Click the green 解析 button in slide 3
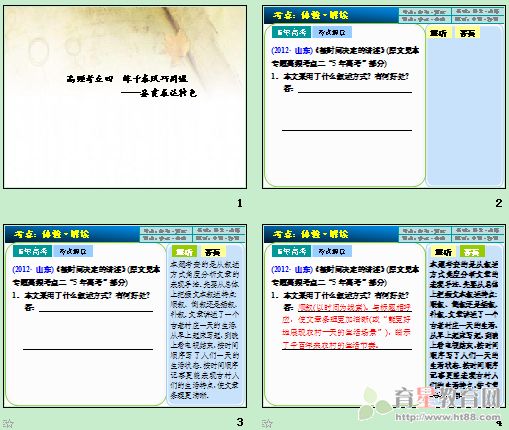Screen dimensions: 509x430 [184, 252]
